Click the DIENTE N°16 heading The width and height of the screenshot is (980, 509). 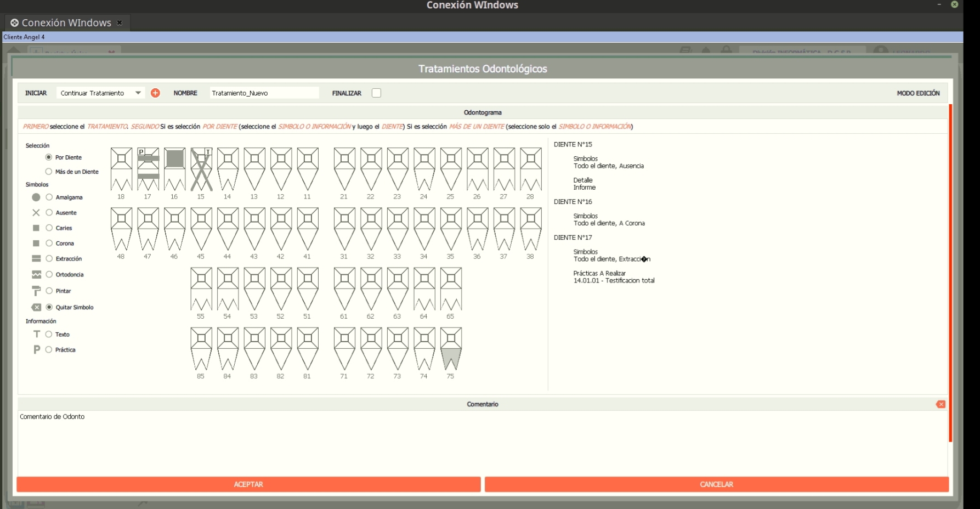573,202
